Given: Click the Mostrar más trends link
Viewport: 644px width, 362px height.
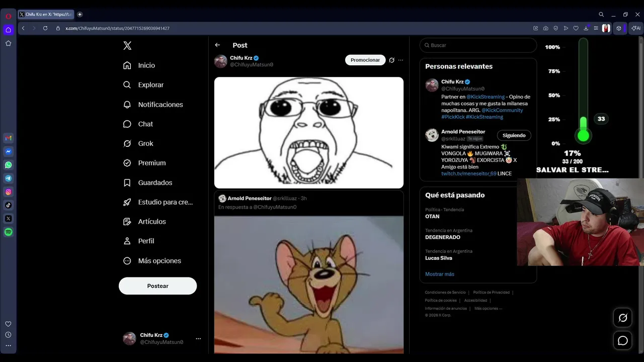Looking at the screenshot, I should (x=440, y=274).
